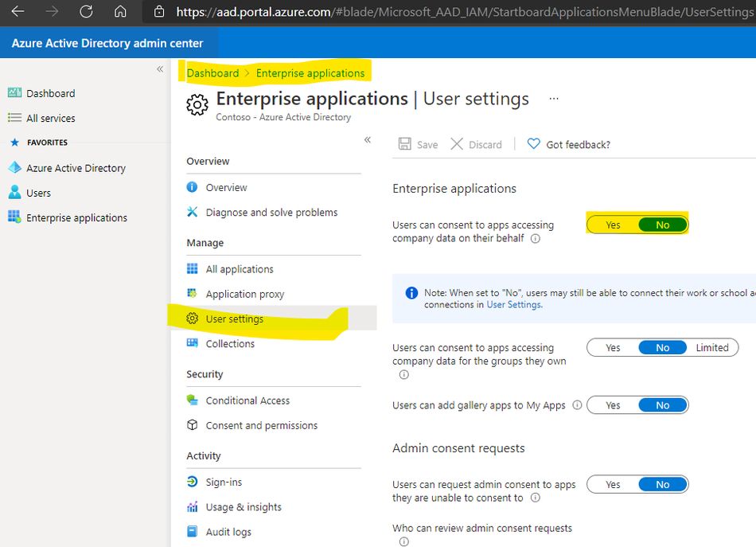The image size is (756, 547).
Task: Click the All services list icon
Action: point(14,118)
